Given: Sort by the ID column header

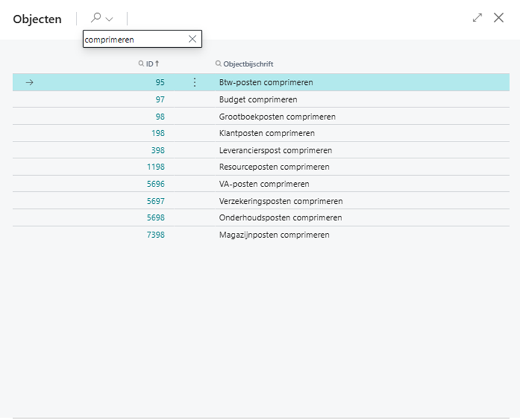Looking at the screenshot, I should pyautogui.click(x=150, y=63).
